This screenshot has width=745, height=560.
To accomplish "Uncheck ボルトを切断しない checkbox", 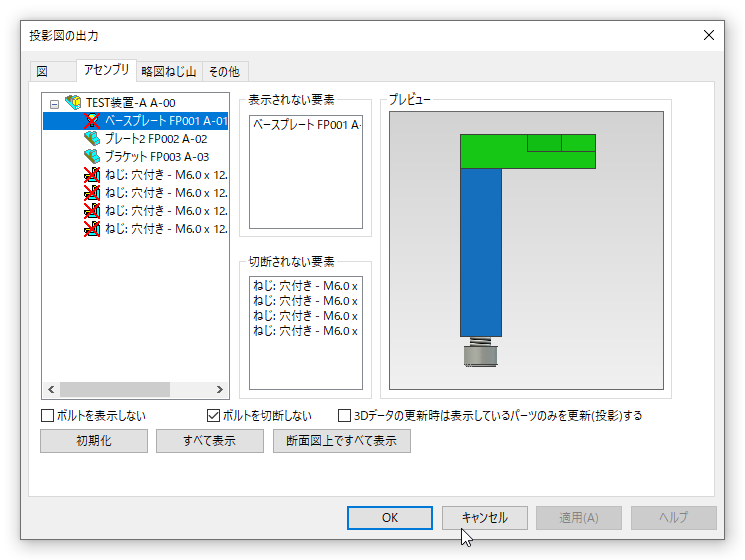I will point(213,416).
